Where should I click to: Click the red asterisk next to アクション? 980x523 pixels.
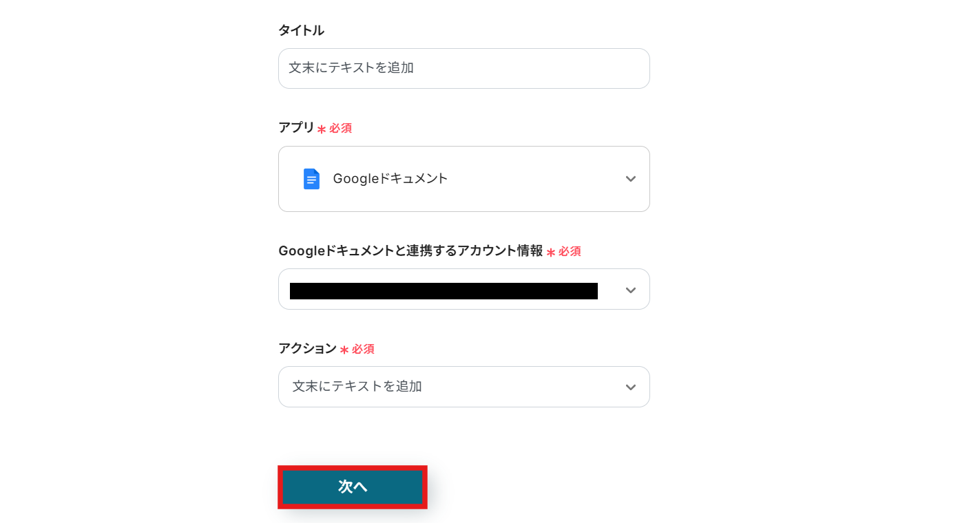[x=344, y=350]
